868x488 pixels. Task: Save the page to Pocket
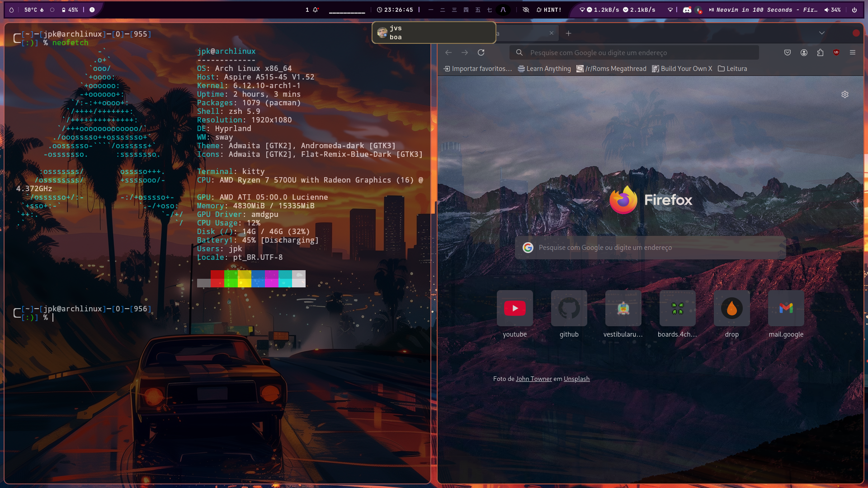[x=787, y=52]
